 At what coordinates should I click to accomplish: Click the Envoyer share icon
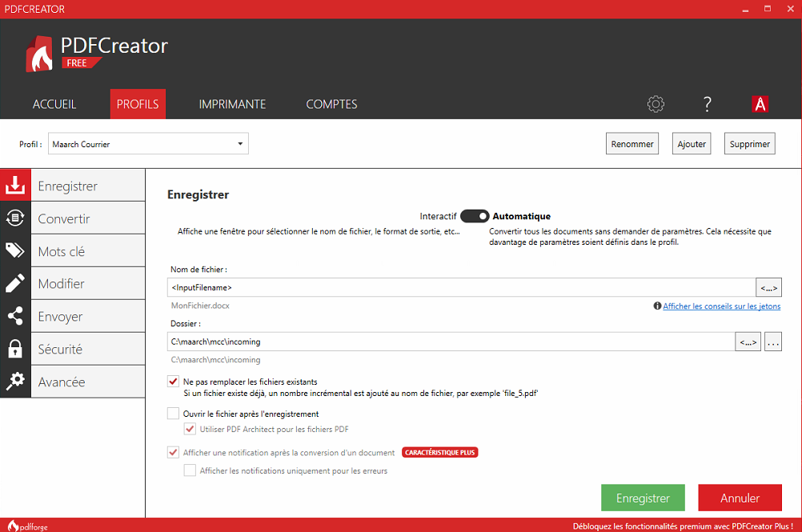(x=15, y=316)
